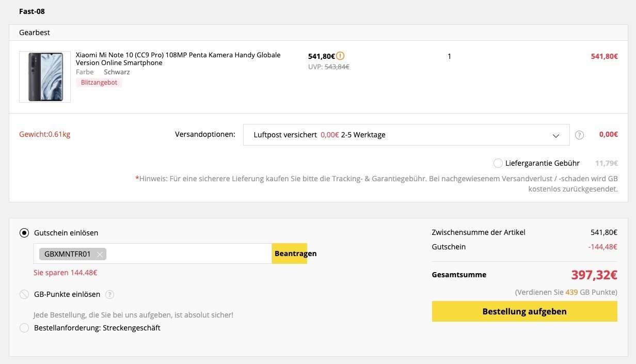Viewport: 636px width, 364px height.
Task: Click Sie sparen 144.48€ message
Action: click(x=66, y=273)
